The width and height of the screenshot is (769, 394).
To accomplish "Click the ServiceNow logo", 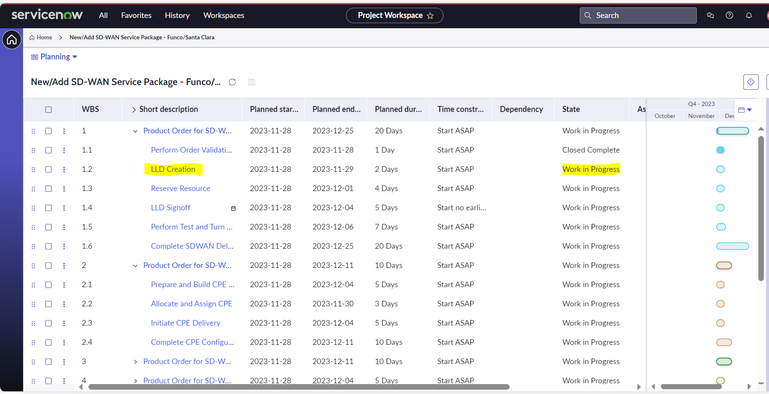I will pos(47,15).
